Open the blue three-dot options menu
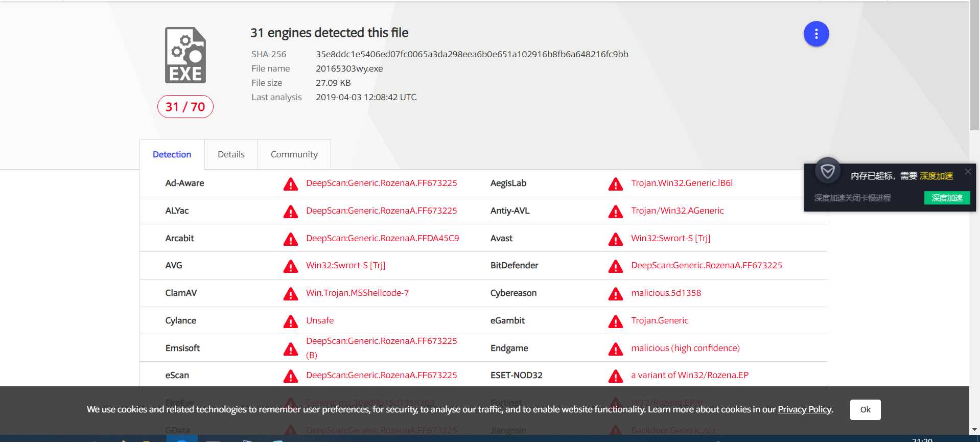Screen dimensions: 980x442 click(x=816, y=34)
